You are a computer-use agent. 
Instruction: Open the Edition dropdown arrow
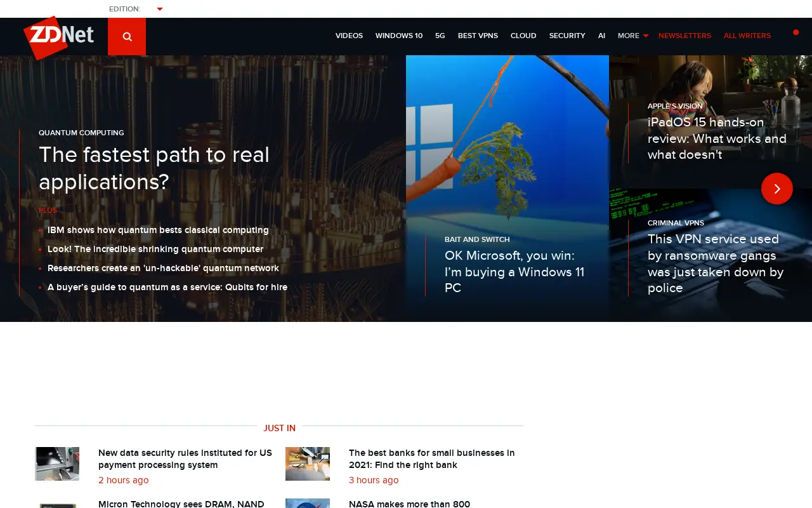[160, 9]
